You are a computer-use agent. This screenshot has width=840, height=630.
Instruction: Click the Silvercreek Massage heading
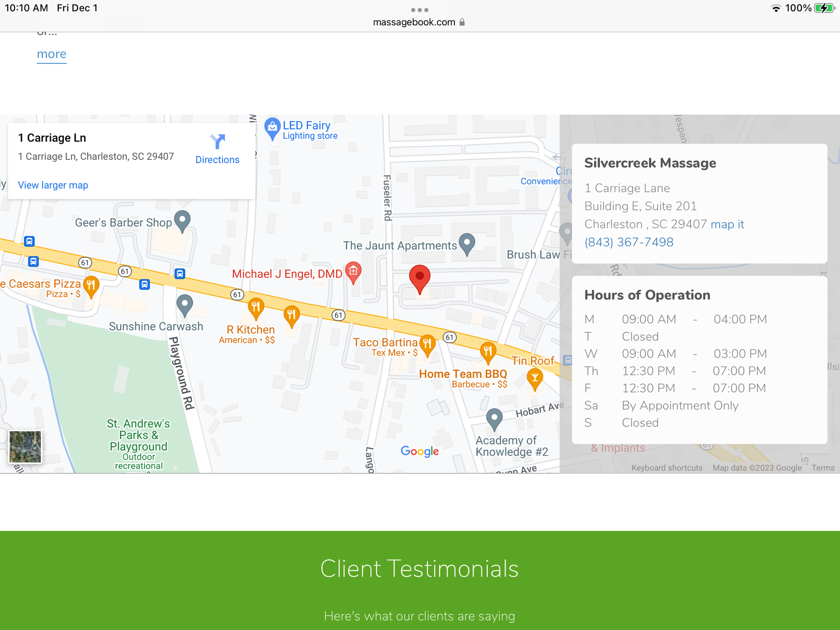(x=650, y=163)
